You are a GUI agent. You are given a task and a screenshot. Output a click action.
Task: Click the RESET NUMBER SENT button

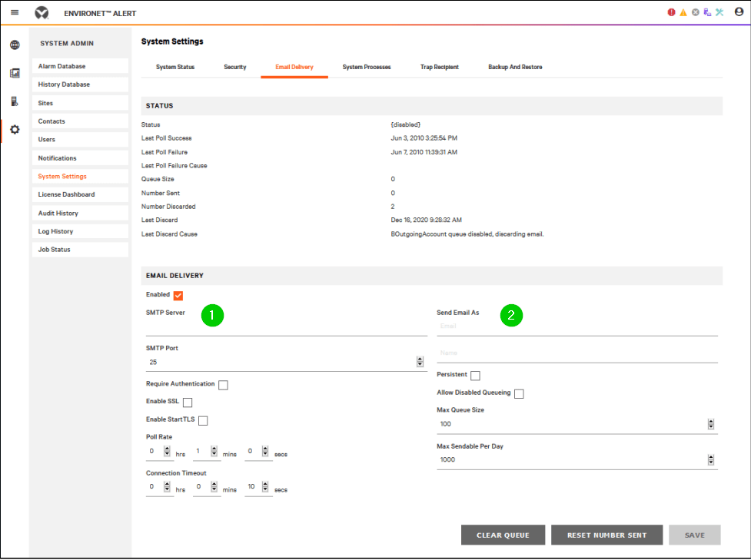(x=606, y=535)
